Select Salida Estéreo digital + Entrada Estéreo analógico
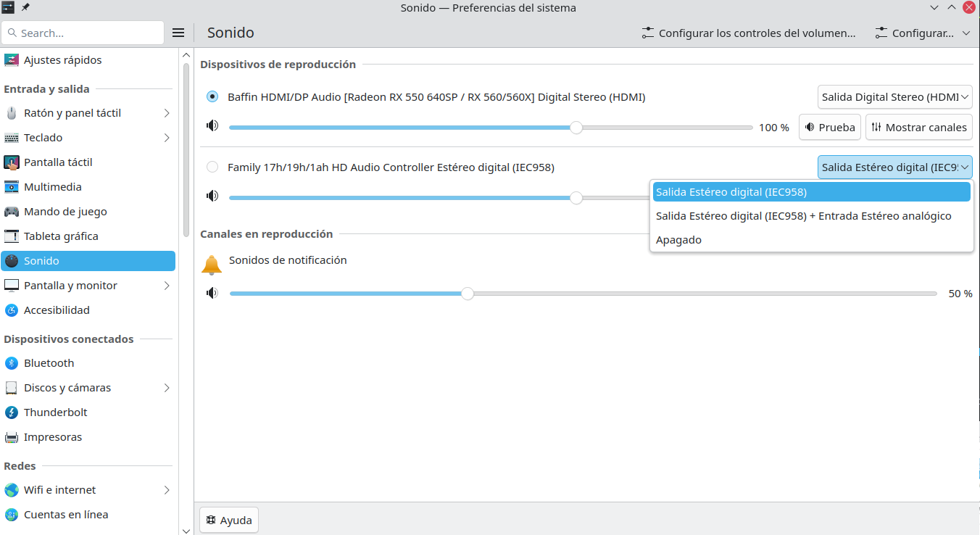 (x=803, y=216)
